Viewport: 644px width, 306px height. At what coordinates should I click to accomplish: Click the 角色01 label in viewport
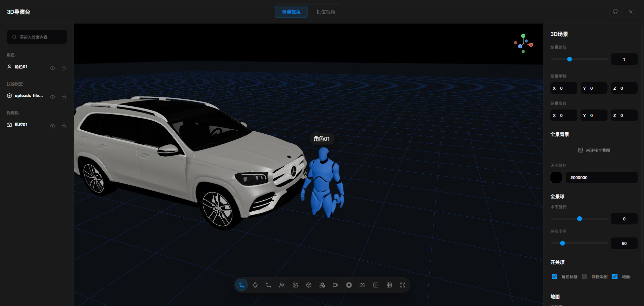pyautogui.click(x=322, y=139)
